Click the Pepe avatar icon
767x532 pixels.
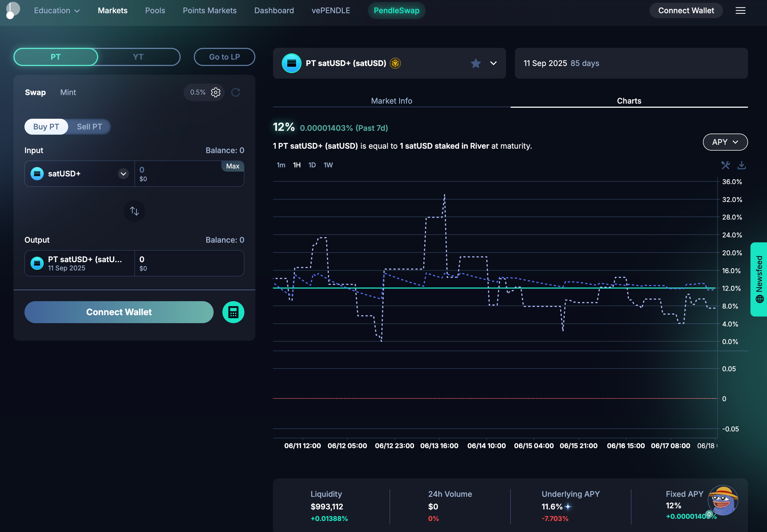pyautogui.click(x=723, y=501)
